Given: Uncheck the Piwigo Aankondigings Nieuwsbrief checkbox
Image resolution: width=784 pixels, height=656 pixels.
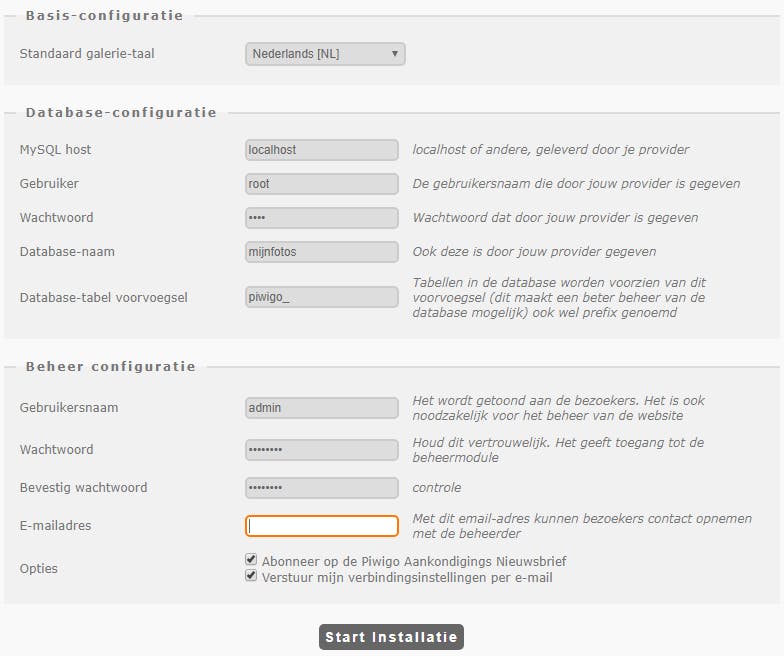Looking at the screenshot, I should tap(251, 561).
